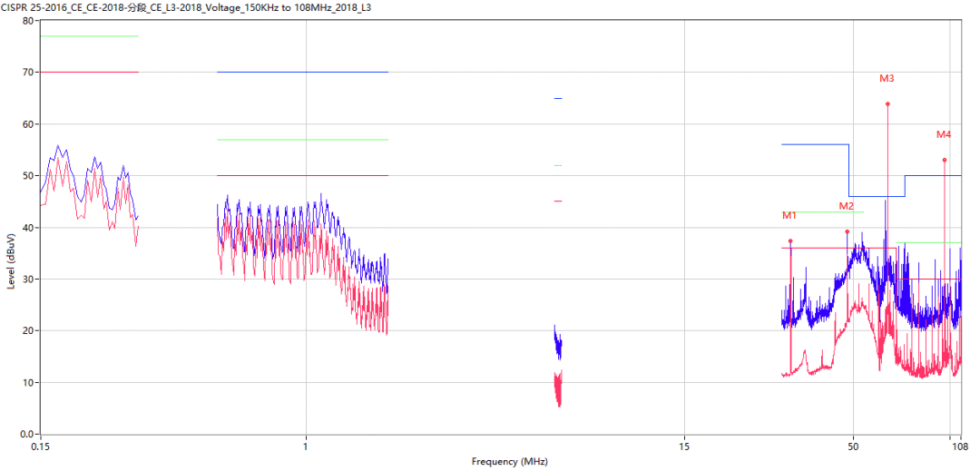Click the 80 value on level axis
This screenshot has width=980, height=471.
click(28, 21)
